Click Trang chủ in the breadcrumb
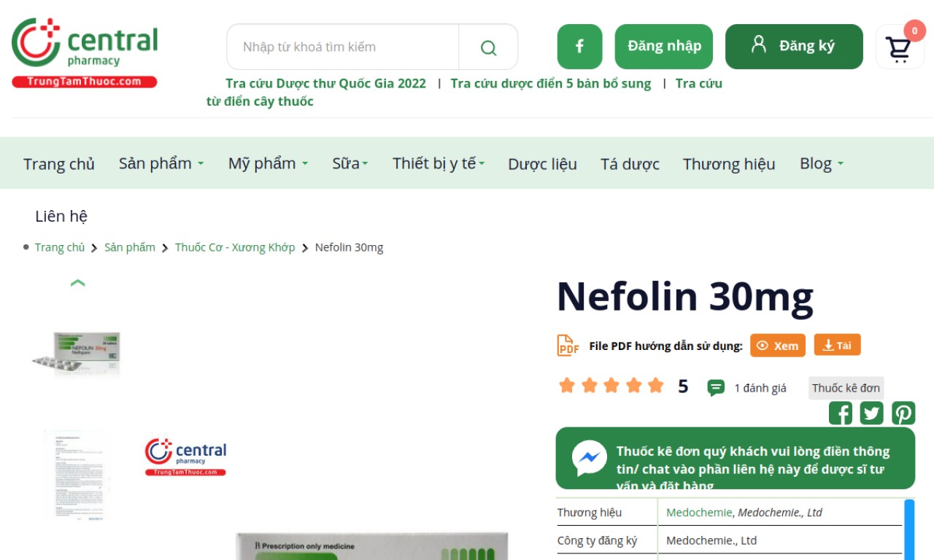This screenshot has width=934, height=560. (x=60, y=247)
